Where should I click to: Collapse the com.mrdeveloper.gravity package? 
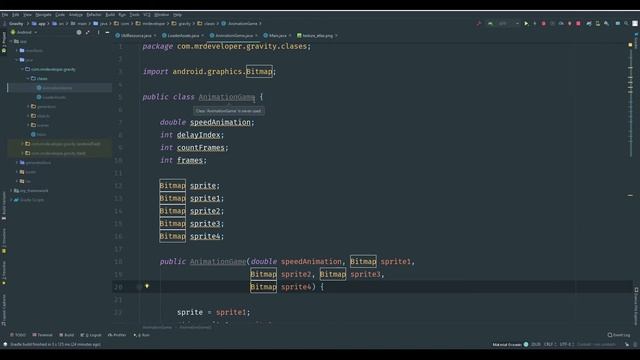click(22, 69)
